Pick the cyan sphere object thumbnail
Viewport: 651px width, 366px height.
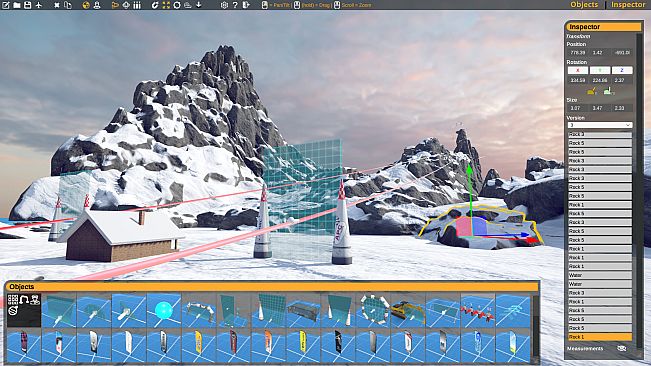164,310
